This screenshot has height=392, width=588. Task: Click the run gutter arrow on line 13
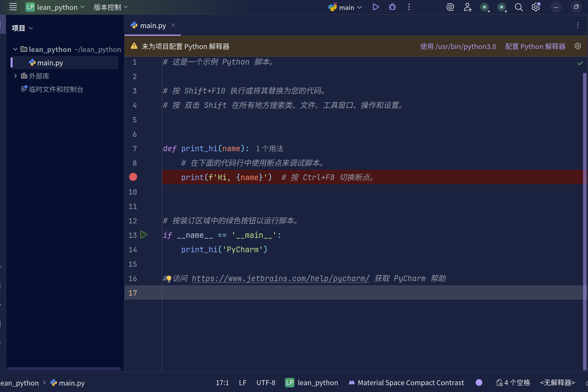point(144,235)
